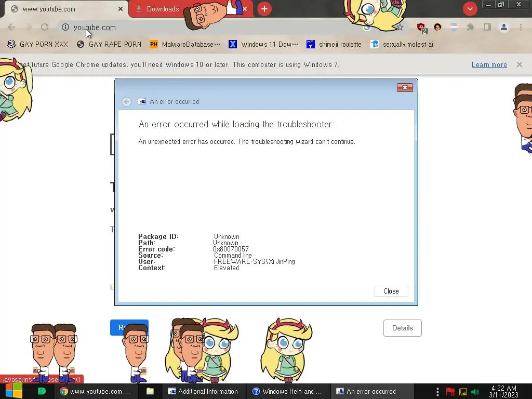The image size is (532, 399).
Task: Switch to 'An error occurred' taskbar item
Action: [371, 391]
